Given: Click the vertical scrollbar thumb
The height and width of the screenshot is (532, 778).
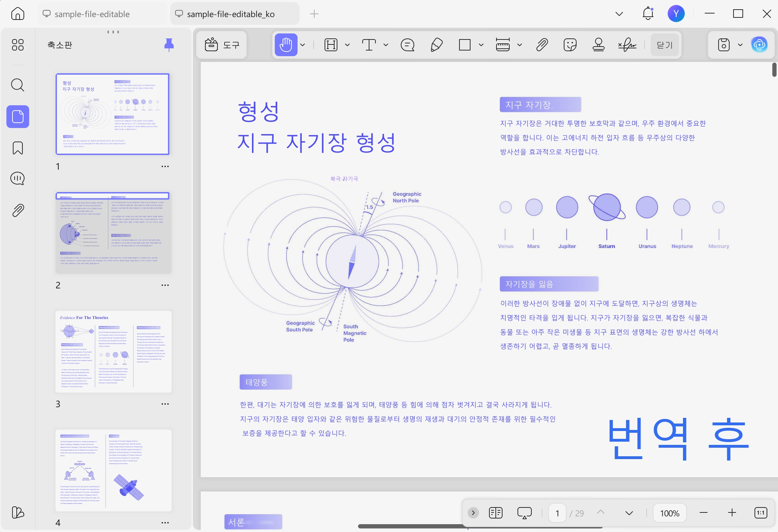Looking at the screenshot, I should click(x=774, y=69).
